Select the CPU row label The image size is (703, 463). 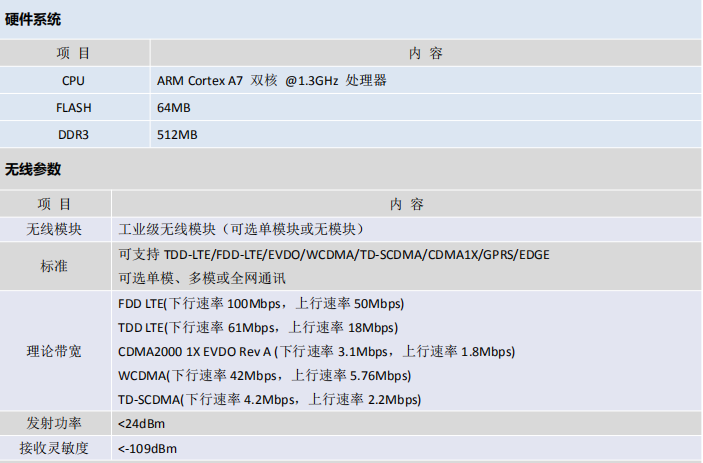[73, 80]
